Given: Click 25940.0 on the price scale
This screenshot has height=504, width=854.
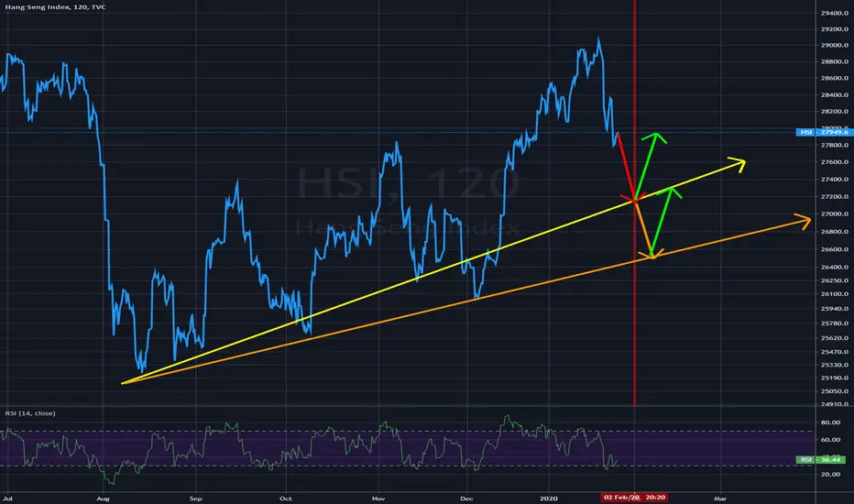Looking at the screenshot, I should [x=835, y=309].
